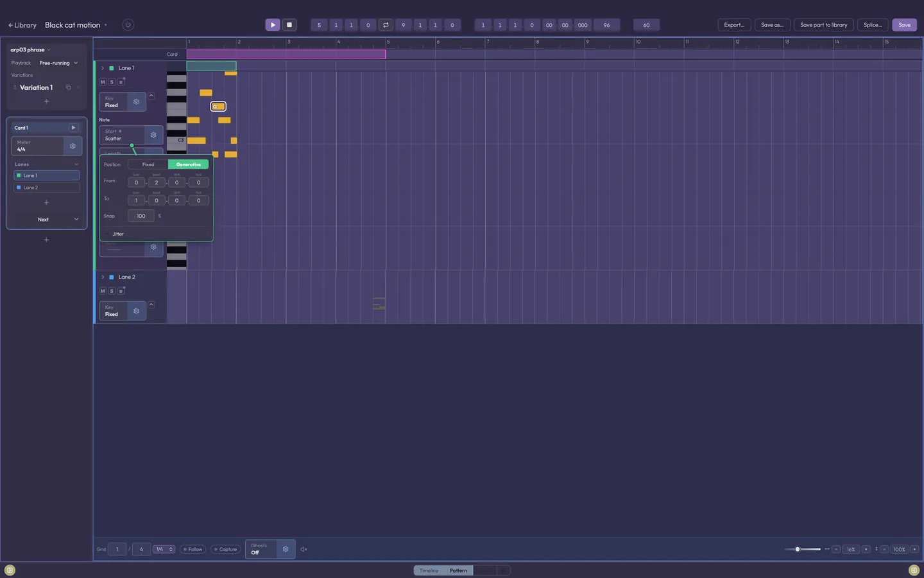Click the muted speaker icon in the bottom bar
924x578 pixels.
304,549
